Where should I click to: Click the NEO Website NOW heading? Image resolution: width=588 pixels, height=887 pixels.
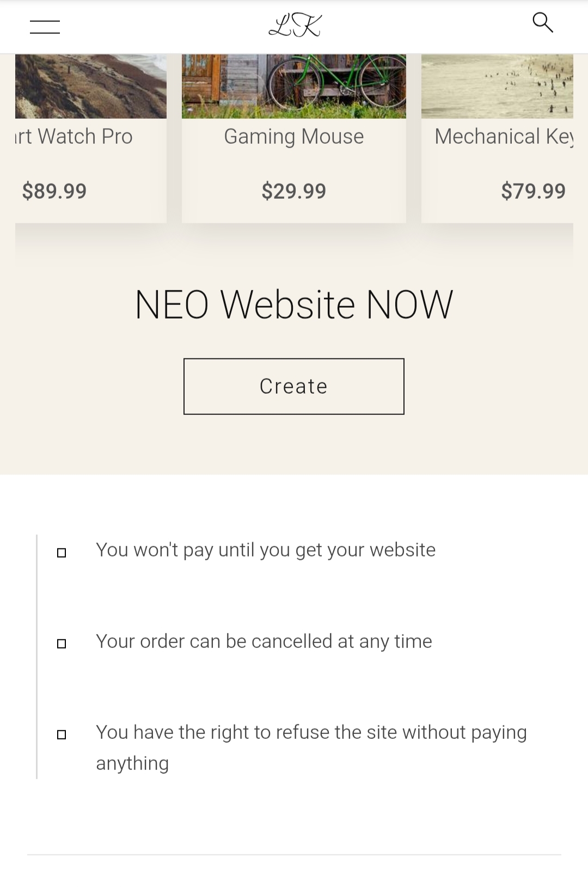[x=294, y=304]
